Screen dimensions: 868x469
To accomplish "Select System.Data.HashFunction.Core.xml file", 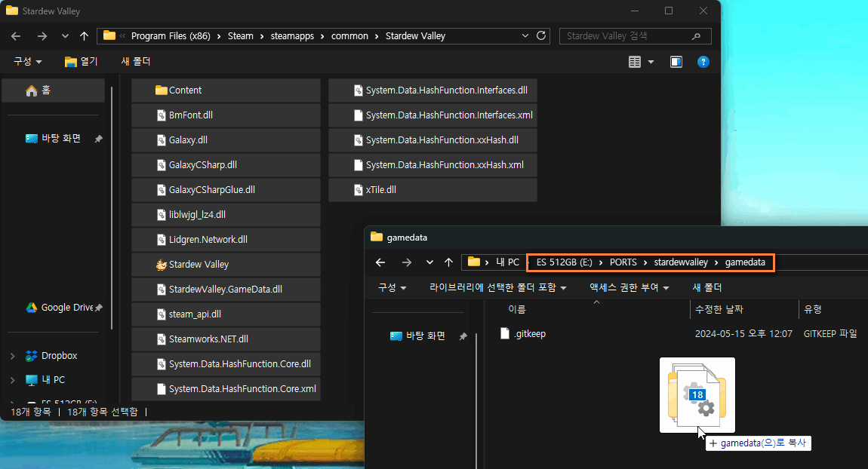I will pos(226,389).
